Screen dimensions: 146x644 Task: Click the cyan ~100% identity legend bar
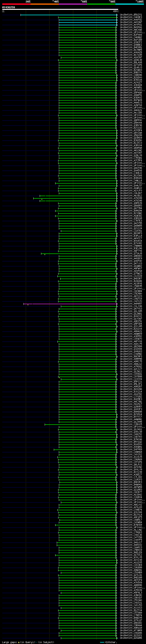130,4
